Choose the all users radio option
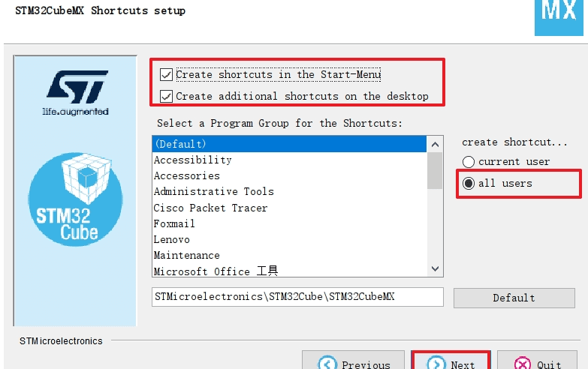Image resolution: width=588 pixels, height=369 pixels. click(469, 183)
